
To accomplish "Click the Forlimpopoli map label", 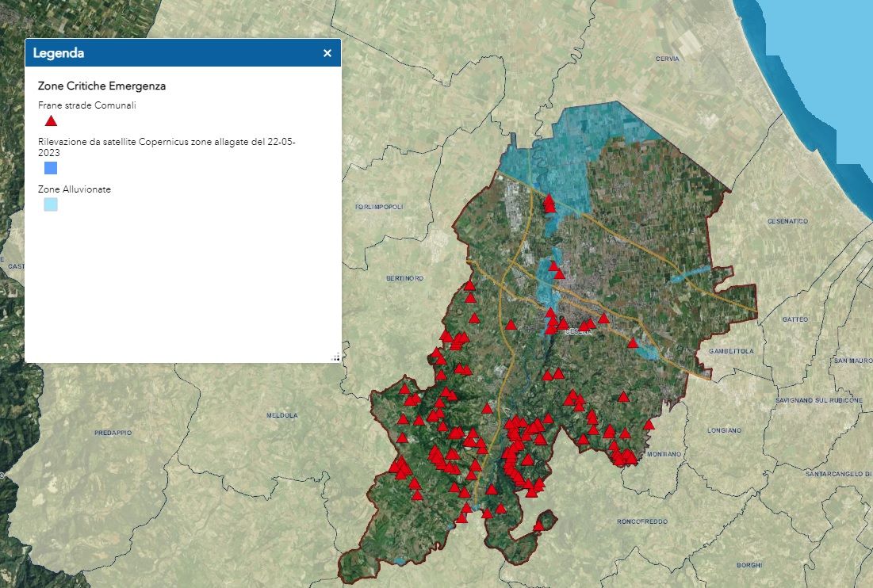I will 379,207.
